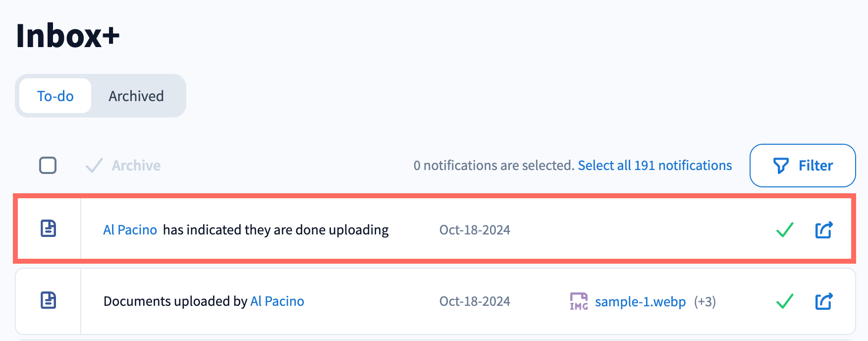Click the 'has indicated they are done uploading' text

[275, 230]
